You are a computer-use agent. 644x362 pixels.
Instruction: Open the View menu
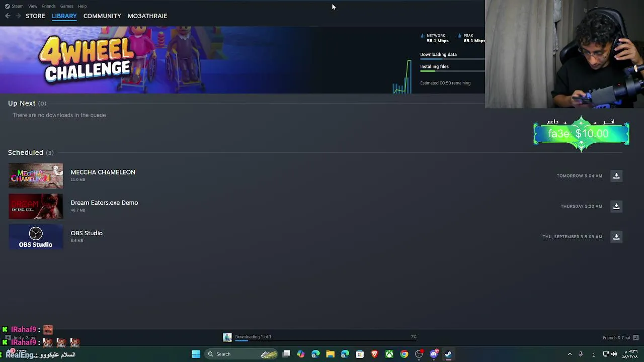(33, 6)
